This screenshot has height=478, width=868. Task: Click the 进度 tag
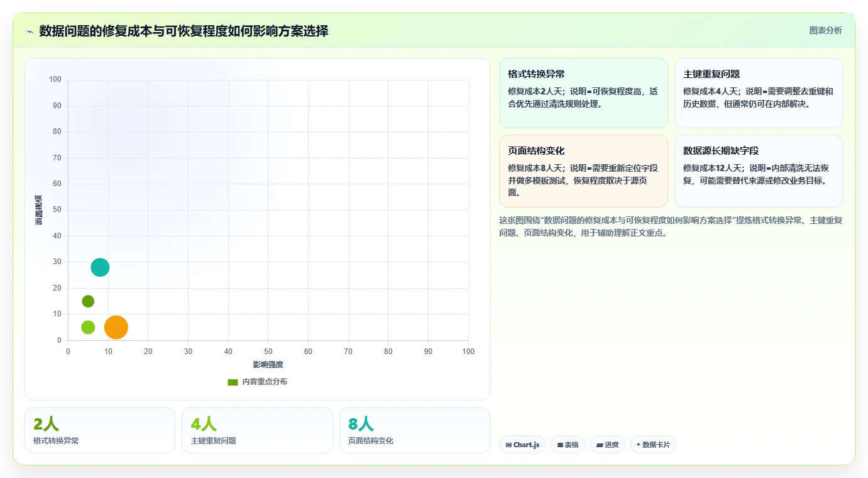click(x=608, y=445)
